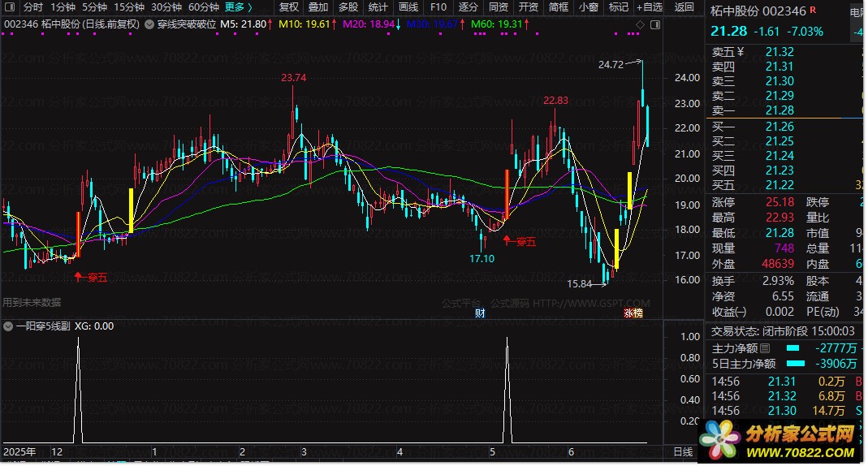Open the F10 company info

438,7
